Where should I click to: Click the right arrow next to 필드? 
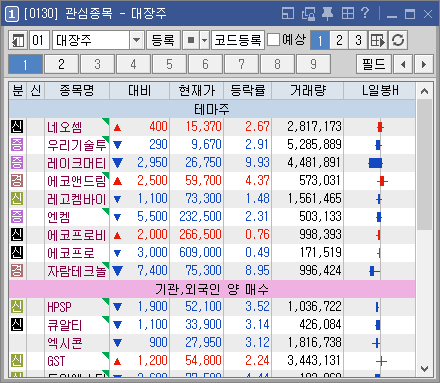click(x=424, y=64)
